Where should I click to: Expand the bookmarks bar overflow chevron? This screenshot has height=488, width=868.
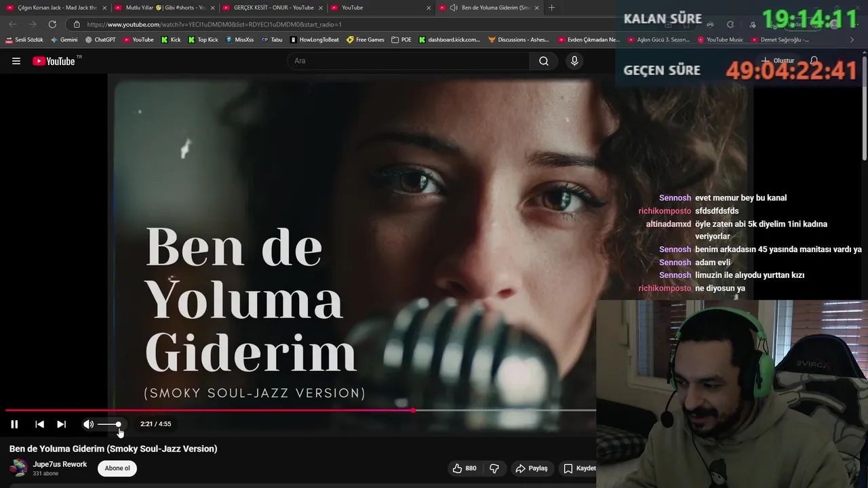(852, 40)
